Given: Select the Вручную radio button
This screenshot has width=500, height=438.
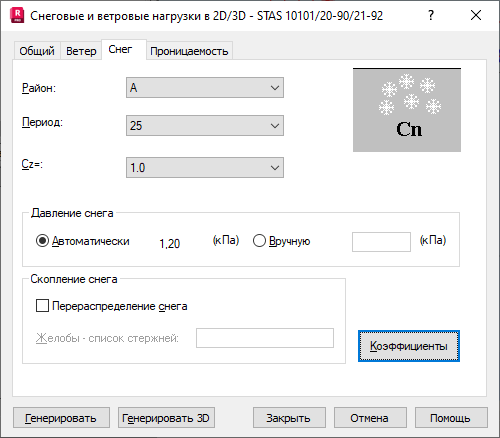Looking at the screenshot, I should 259,241.
